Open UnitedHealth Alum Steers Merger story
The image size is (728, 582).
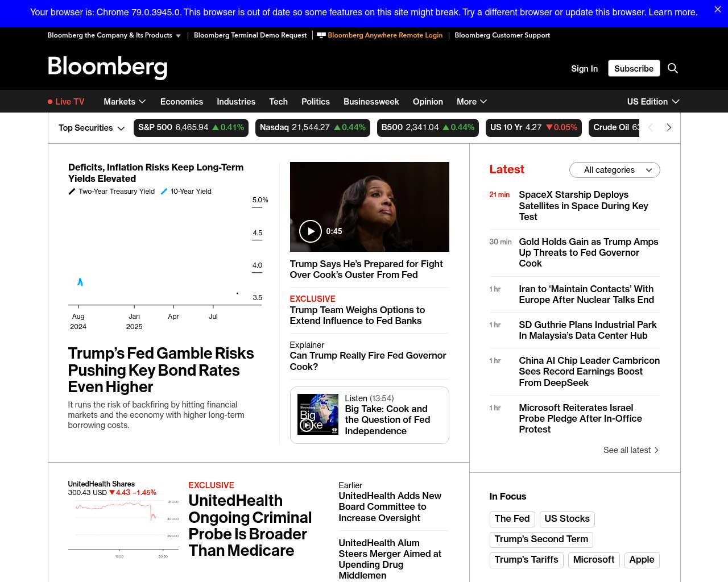point(390,559)
